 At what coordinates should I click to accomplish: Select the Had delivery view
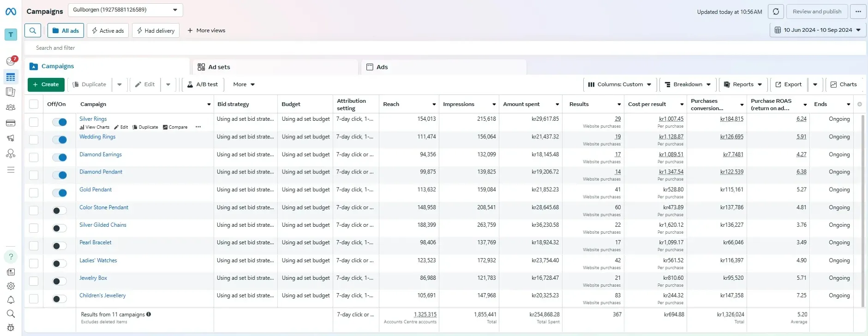[156, 30]
